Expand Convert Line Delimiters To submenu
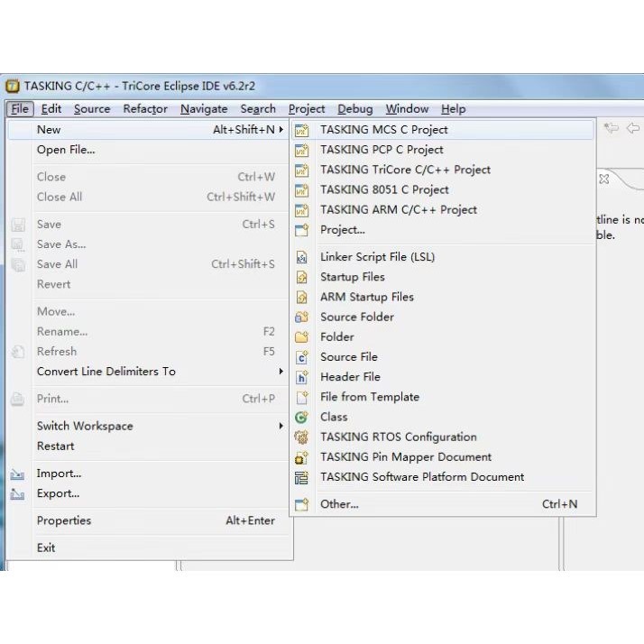This screenshot has height=644, width=644. click(281, 372)
